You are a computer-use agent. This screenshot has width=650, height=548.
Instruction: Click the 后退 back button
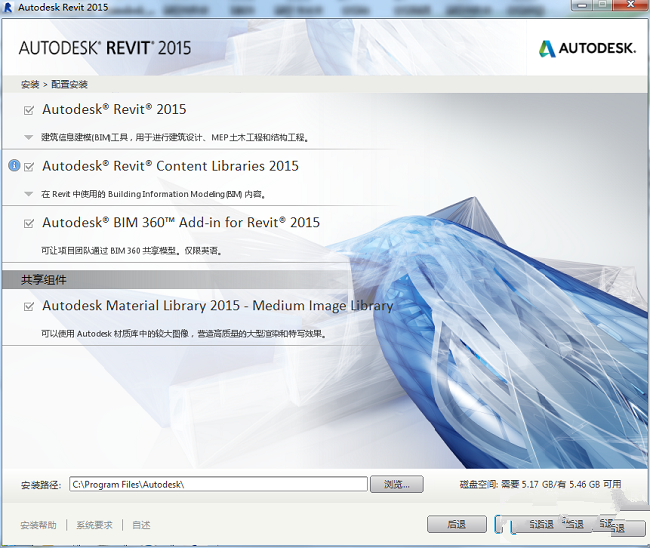point(457,524)
